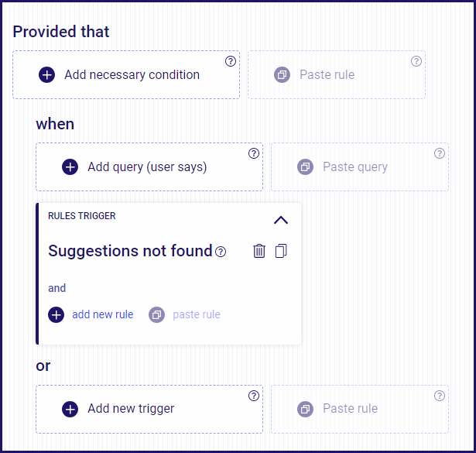Open help for Add necessary condition
The width and height of the screenshot is (476, 453).
(231, 61)
